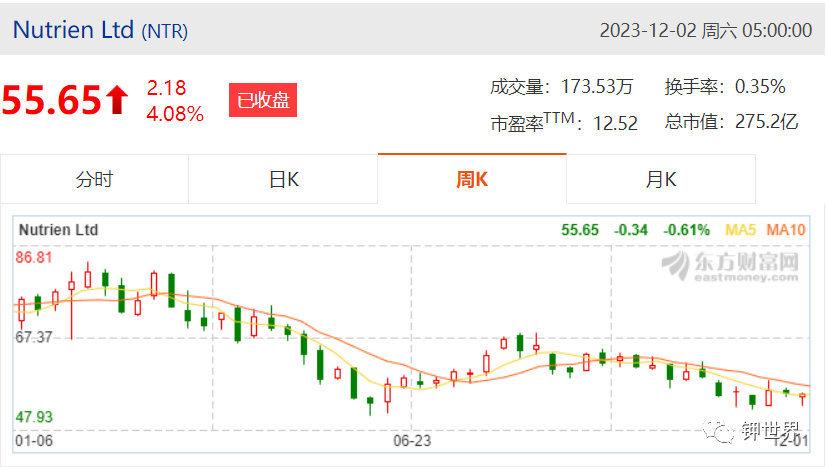Click the 67.37 mid price axis label
The height and width of the screenshot is (467, 827).
34,337
